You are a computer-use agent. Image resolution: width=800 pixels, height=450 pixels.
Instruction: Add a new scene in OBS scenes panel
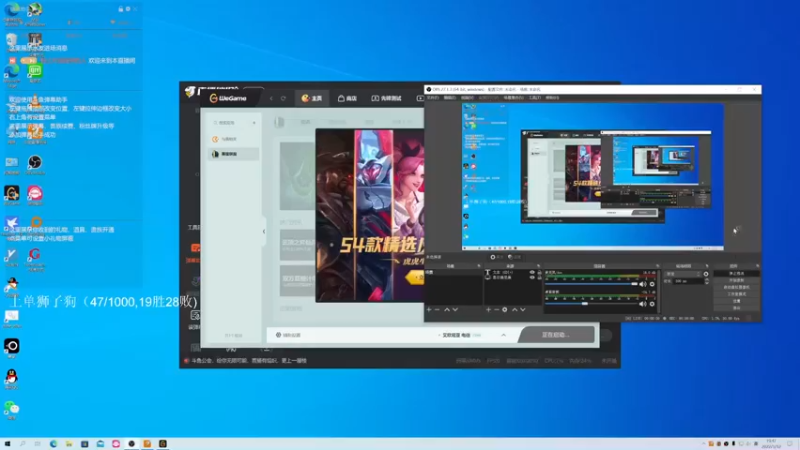pyautogui.click(x=429, y=310)
